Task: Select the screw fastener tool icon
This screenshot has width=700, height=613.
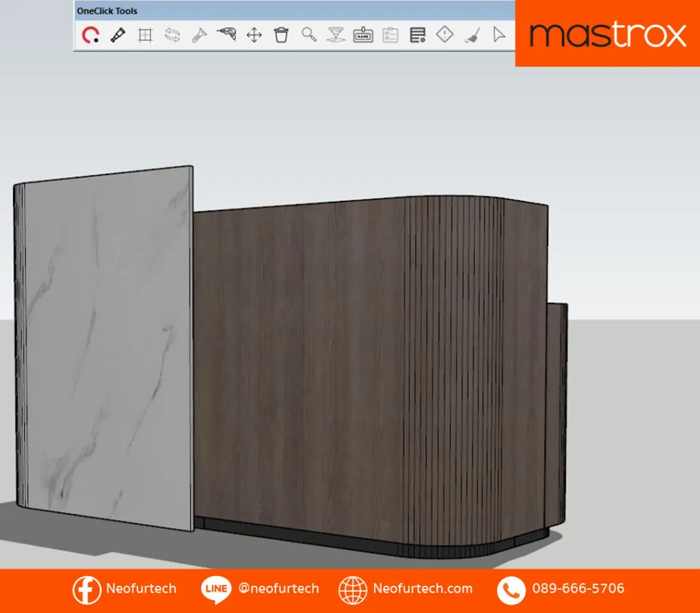Action: click(200, 35)
